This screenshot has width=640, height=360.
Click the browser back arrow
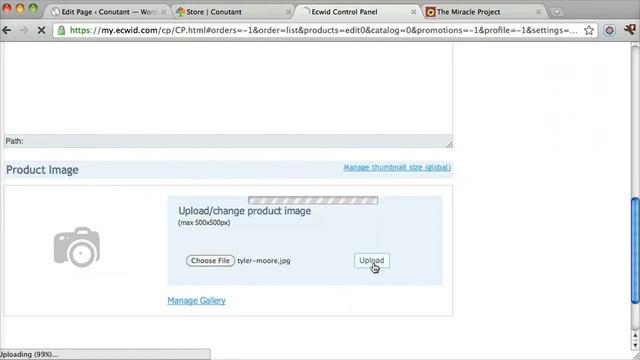click(7, 30)
